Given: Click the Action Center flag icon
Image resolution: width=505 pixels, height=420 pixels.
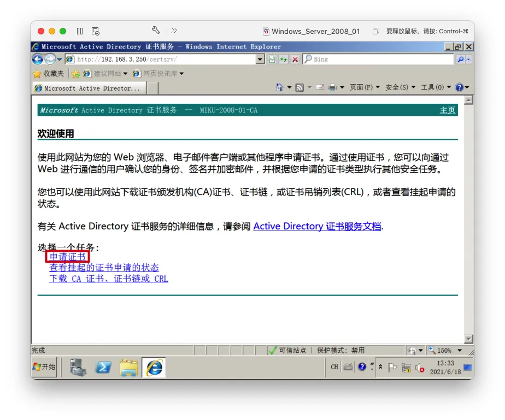Looking at the screenshot, I should tap(392, 367).
